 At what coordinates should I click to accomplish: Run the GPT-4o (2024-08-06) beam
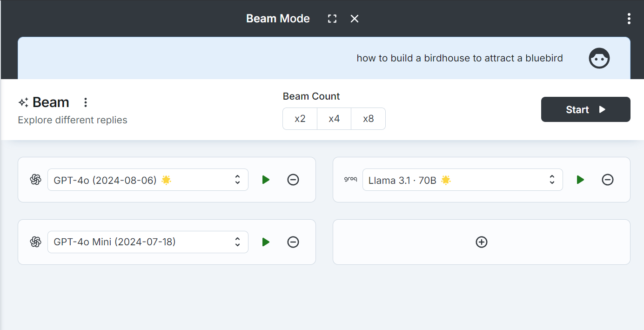pos(266,180)
